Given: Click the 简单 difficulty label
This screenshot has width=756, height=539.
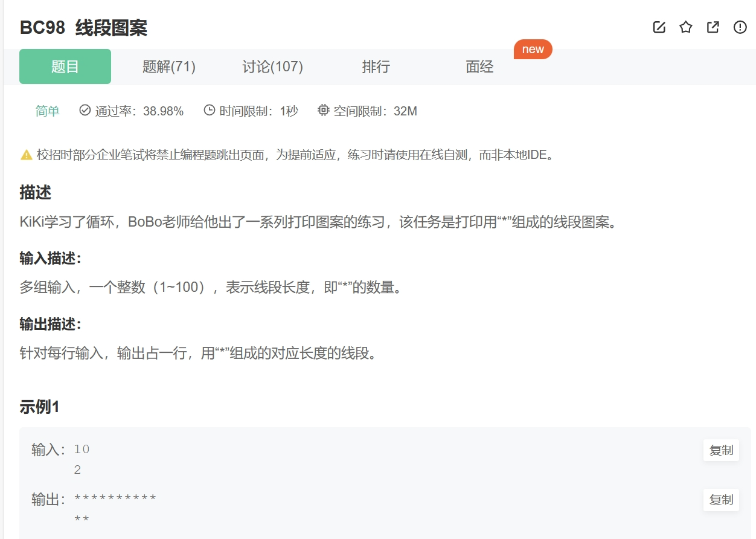Looking at the screenshot, I should (47, 111).
